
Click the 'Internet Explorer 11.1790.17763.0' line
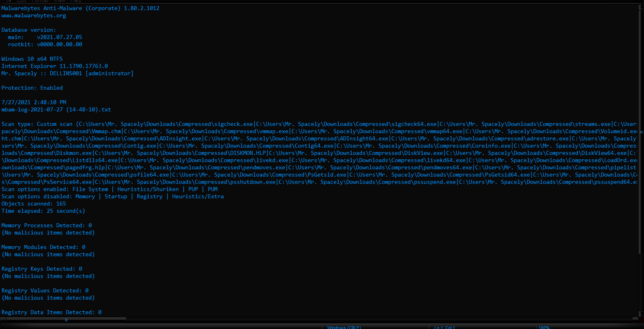[55, 66]
